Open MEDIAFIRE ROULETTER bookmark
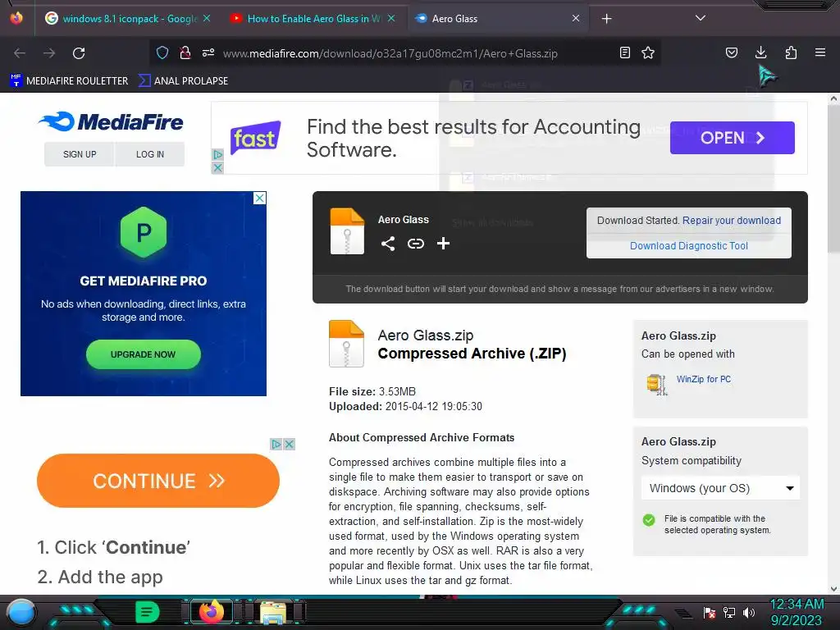 (x=69, y=81)
